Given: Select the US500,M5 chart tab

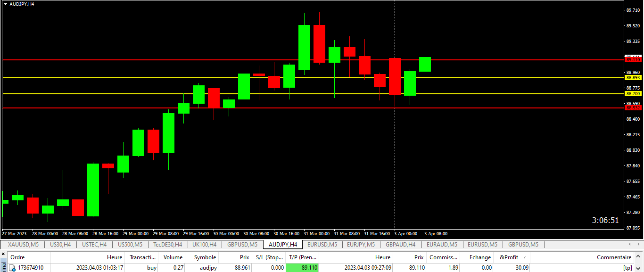Looking at the screenshot, I should [130, 245].
